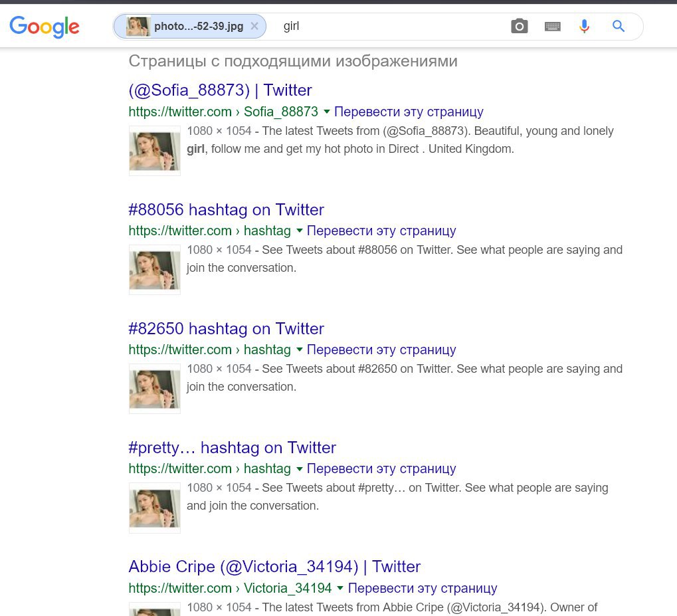Click the search by image camera icon

coord(519,27)
